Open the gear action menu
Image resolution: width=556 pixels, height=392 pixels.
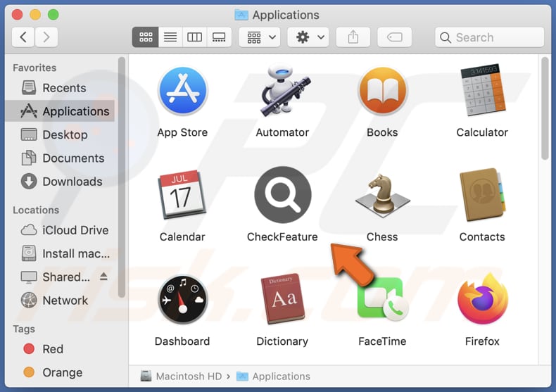tap(308, 37)
